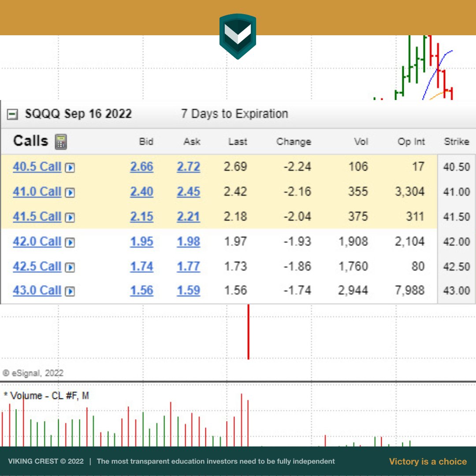Viewport: 476px width, 476px height.
Task: Click the 42.50 strike cell
Action: (457, 266)
